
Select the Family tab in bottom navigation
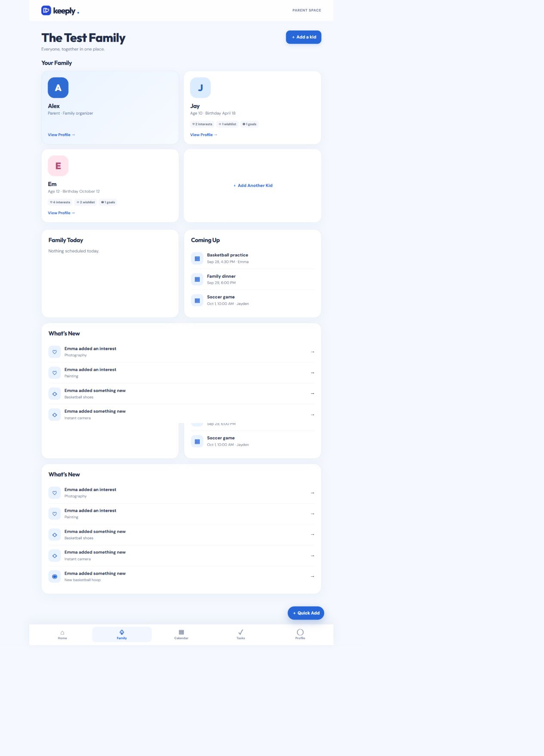(x=122, y=635)
